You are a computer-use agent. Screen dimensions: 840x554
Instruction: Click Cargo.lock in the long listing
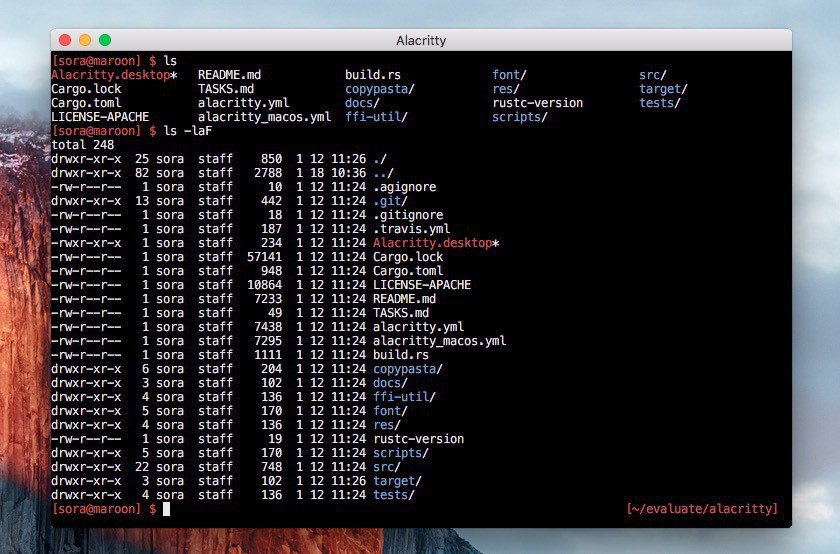(408, 257)
